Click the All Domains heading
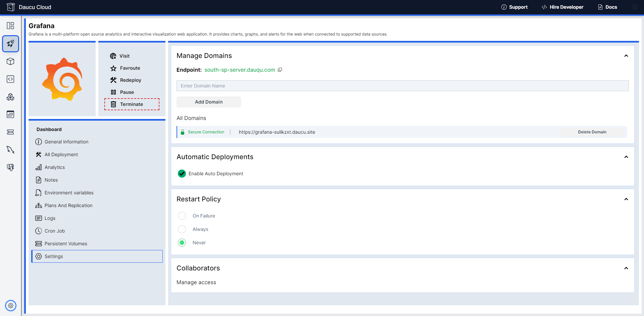 point(191,118)
